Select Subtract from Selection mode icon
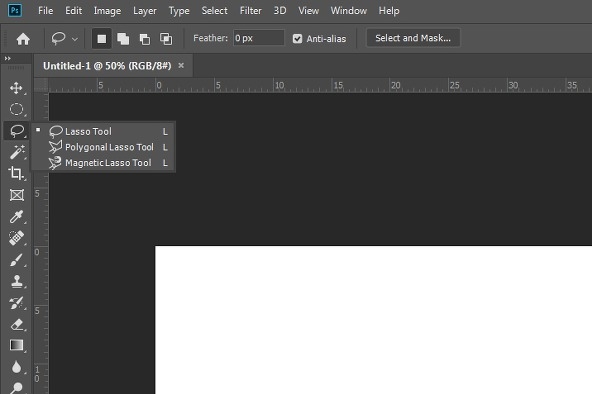Image resolution: width=592 pixels, height=394 pixels. pyautogui.click(x=145, y=38)
